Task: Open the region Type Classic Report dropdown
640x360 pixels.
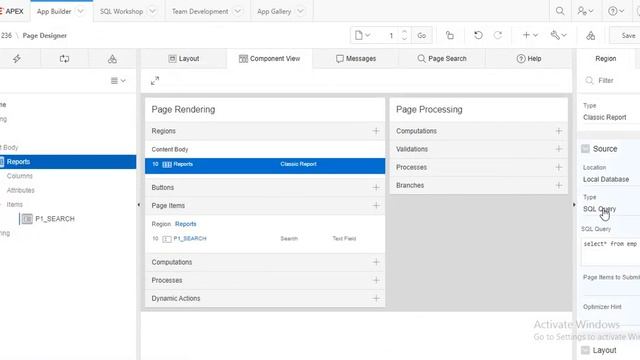Action: (x=611, y=117)
